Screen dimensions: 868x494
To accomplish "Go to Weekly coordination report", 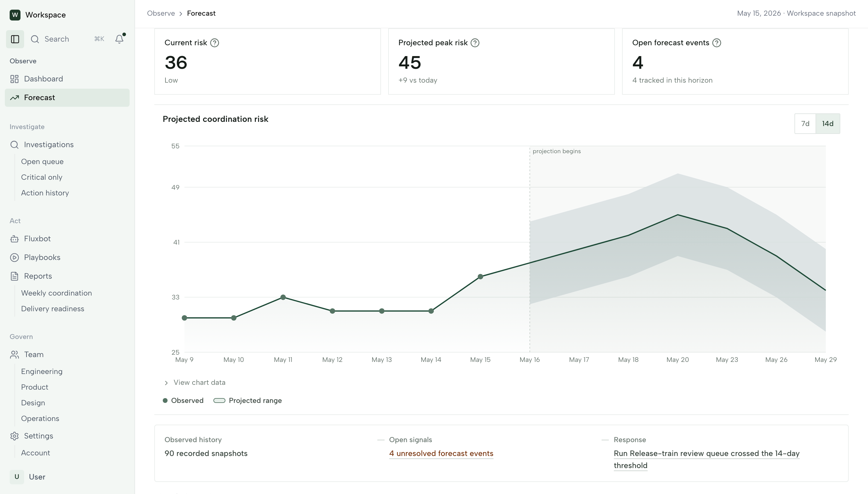I will tap(56, 293).
